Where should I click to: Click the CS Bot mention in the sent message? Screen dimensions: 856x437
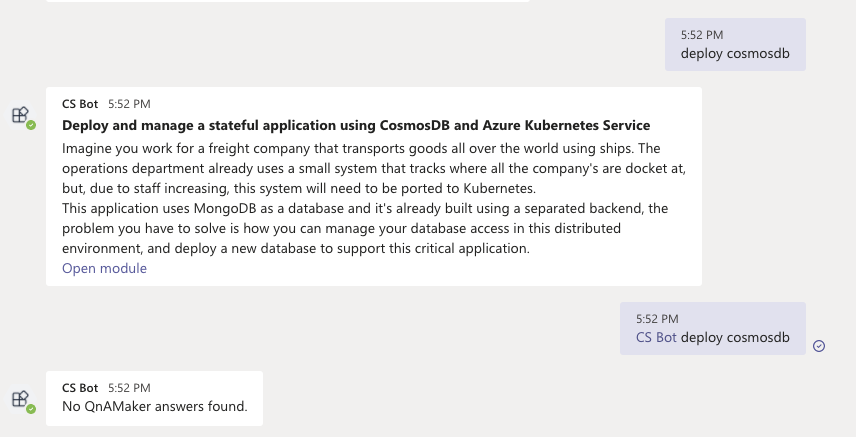tap(656, 337)
